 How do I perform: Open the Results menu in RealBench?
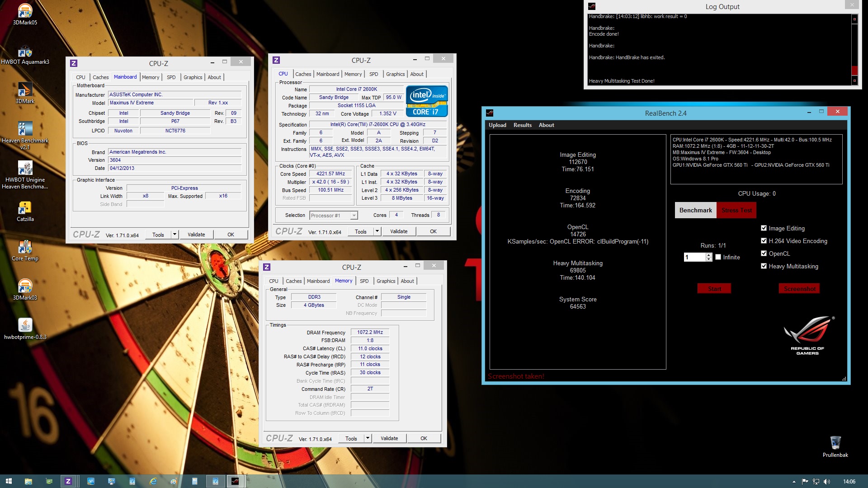(522, 125)
